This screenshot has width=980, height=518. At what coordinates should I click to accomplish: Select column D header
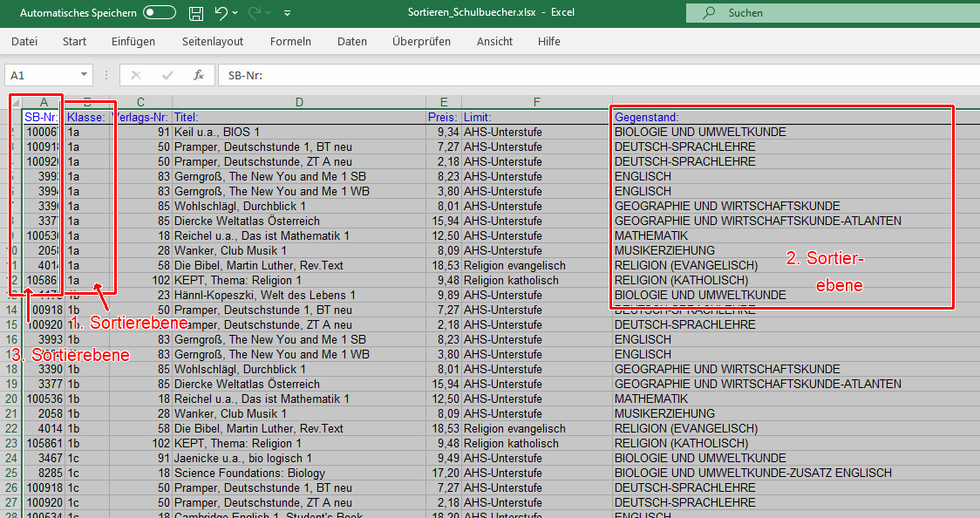click(299, 103)
